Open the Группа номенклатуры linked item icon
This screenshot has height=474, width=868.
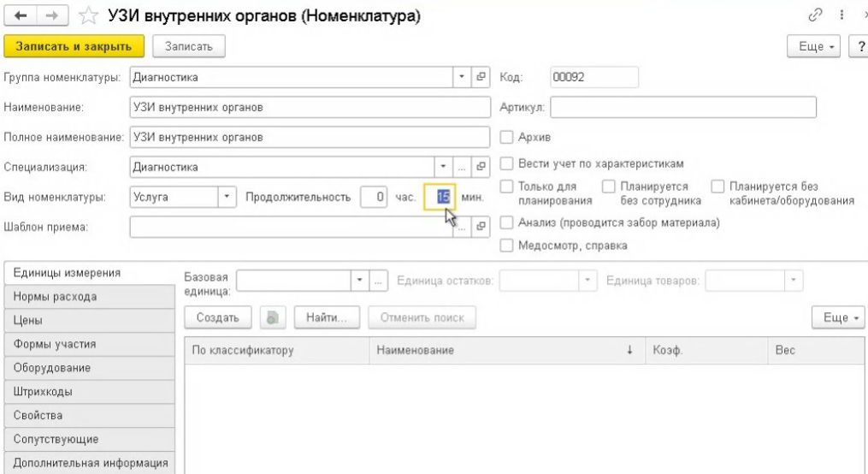pos(481,78)
